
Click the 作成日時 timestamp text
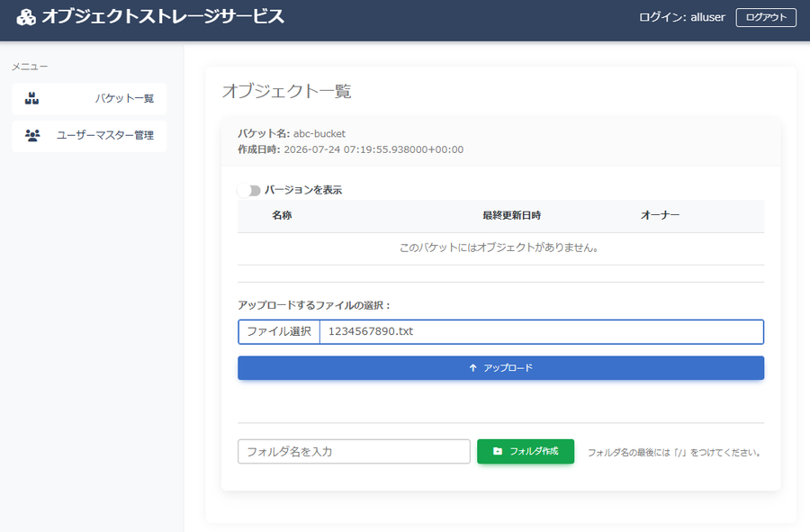[350, 149]
